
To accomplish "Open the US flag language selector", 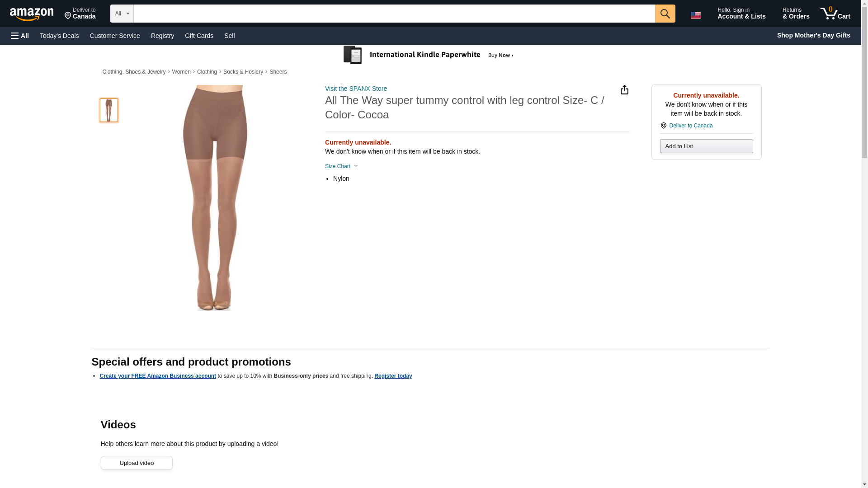I will point(695,15).
